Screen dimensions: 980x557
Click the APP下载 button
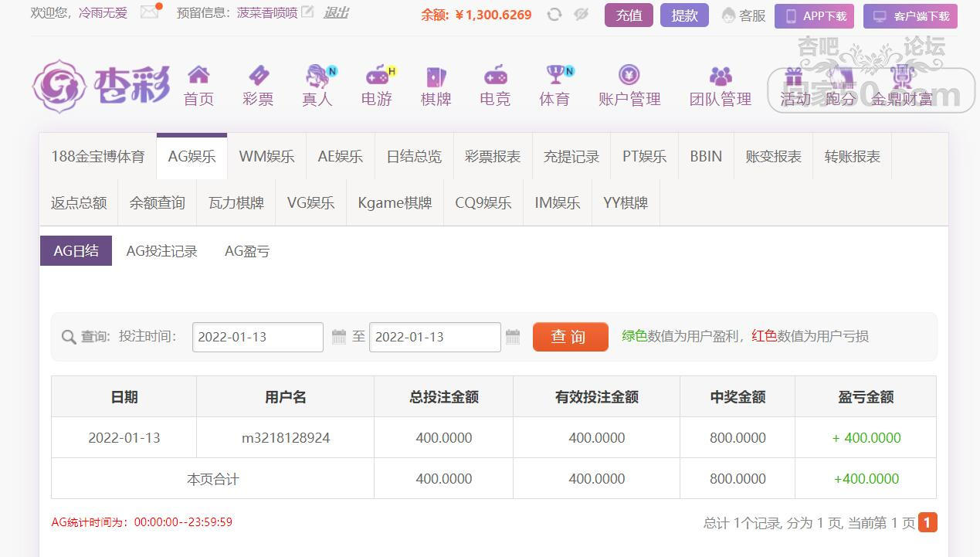[x=814, y=16]
